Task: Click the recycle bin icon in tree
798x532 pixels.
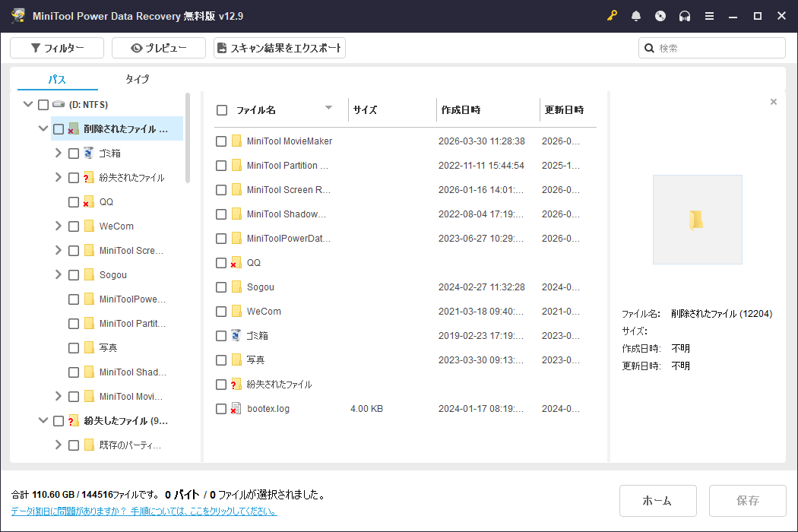Action: (x=89, y=153)
